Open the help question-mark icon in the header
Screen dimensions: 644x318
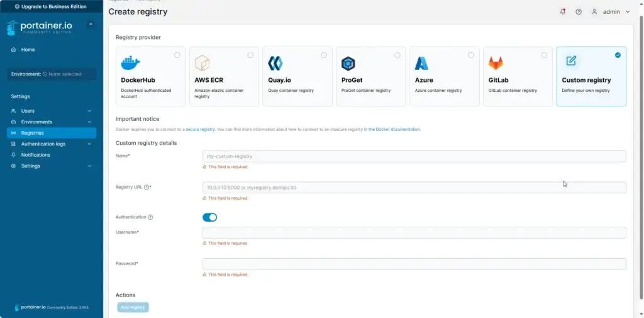point(579,12)
